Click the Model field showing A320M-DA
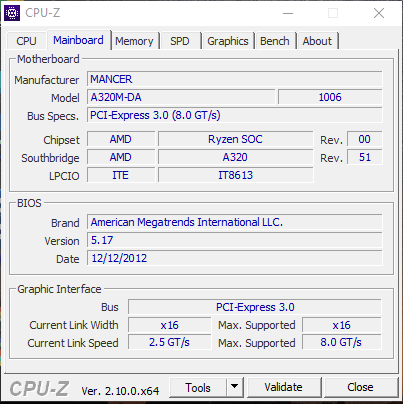 tap(181, 97)
